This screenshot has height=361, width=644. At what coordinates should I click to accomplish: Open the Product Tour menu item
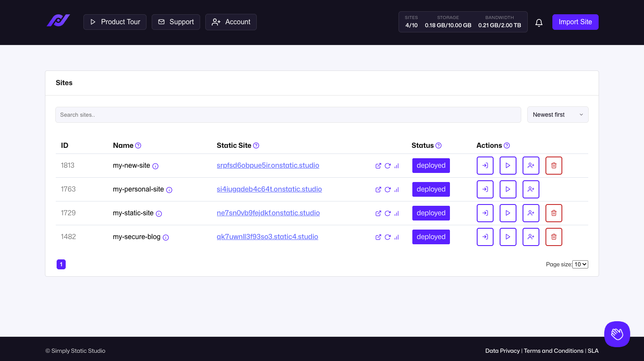click(115, 22)
